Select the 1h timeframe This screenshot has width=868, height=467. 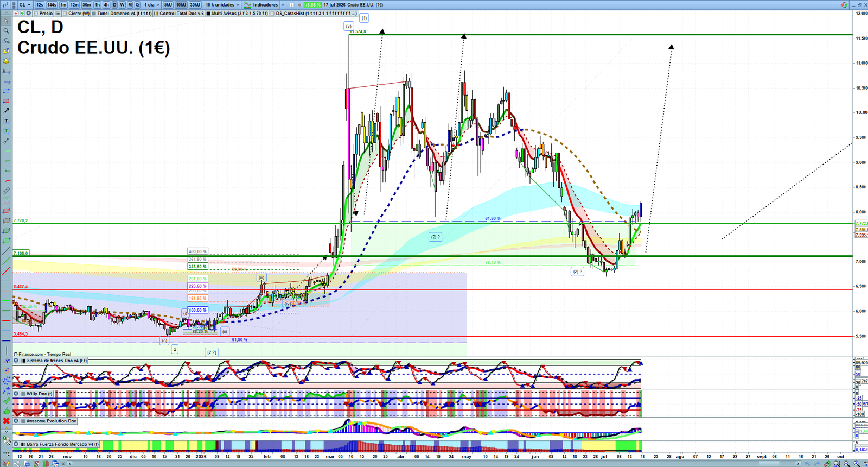(98, 4)
